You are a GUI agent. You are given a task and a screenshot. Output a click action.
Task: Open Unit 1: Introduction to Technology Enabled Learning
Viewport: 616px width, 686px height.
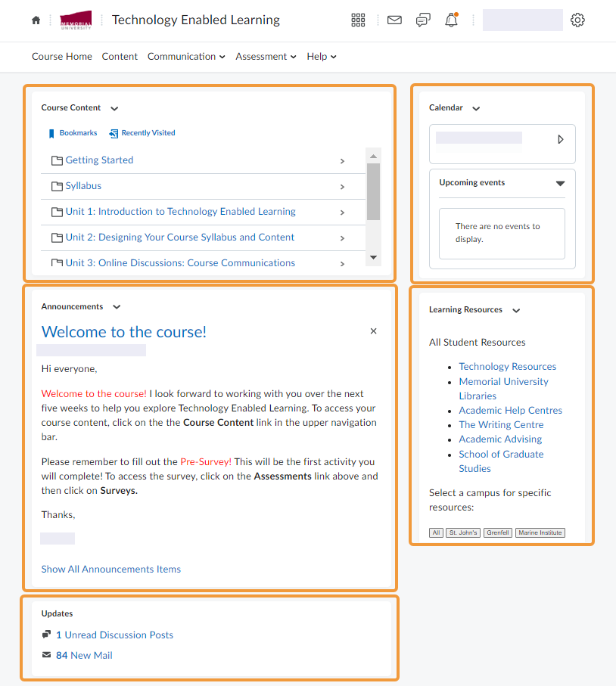[180, 211]
